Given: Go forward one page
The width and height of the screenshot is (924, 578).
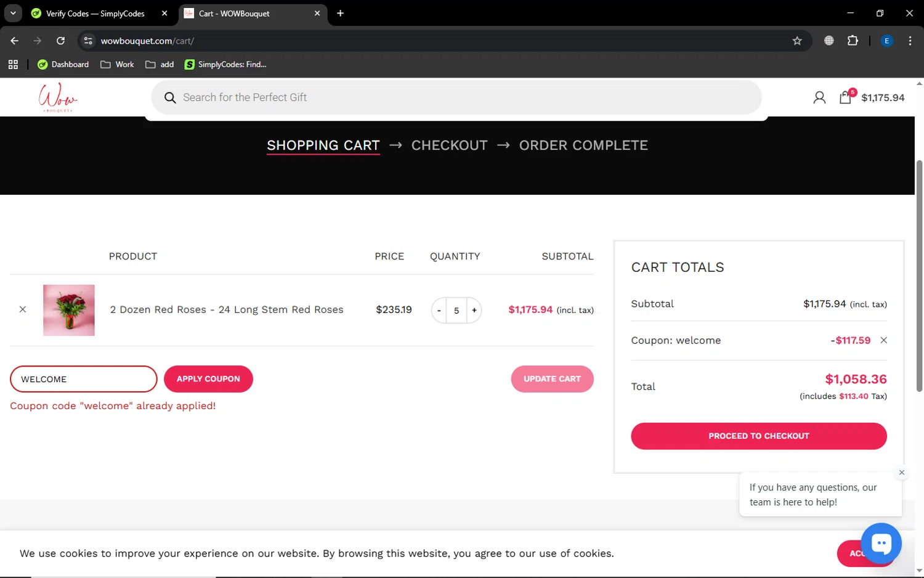Looking at the screenshot, I should 38,41.
